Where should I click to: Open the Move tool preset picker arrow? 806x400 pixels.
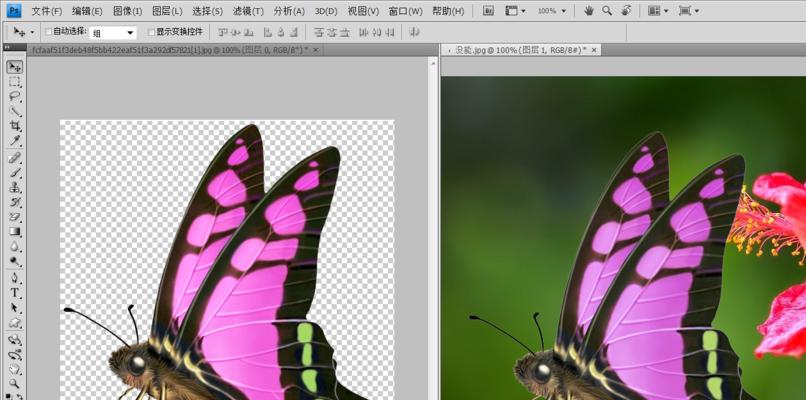32,32
